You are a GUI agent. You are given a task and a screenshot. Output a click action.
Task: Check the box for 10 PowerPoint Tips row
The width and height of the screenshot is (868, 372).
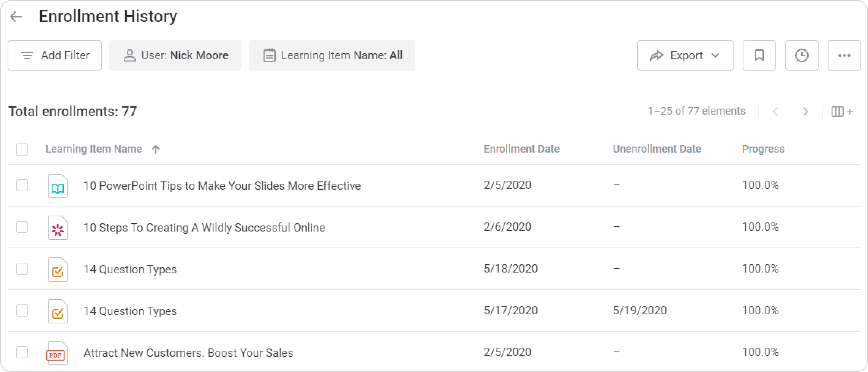point(22,186)
